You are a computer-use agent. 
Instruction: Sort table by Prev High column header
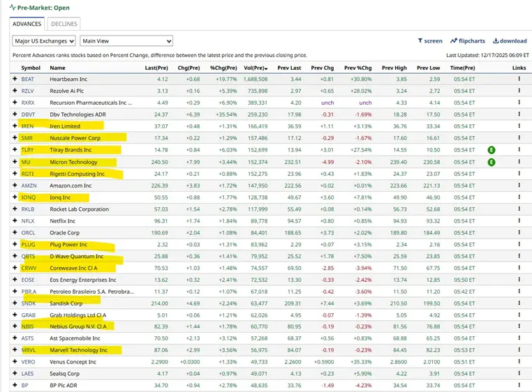click(x=394, y=68)
